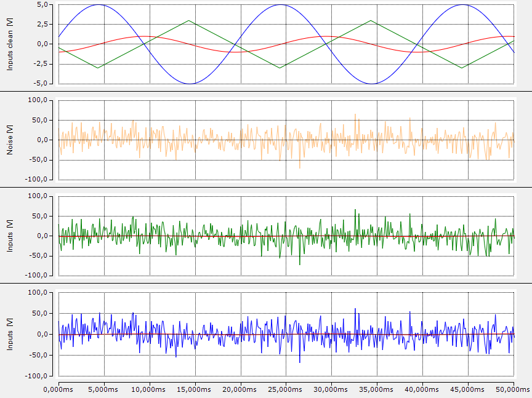Click the 35,000ms time axis label

pyautogui.click(x=376, y=389)
